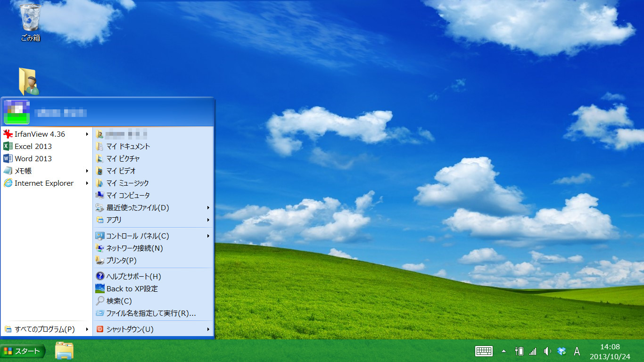Click the Dropbox icon in the system tray

(x=561, y=351)
